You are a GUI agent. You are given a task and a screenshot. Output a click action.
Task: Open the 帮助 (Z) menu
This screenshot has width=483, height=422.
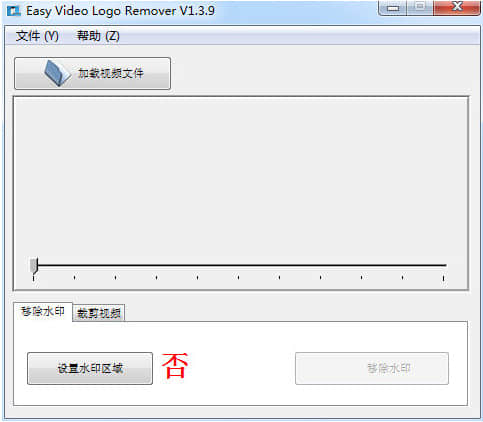[98, 36]
